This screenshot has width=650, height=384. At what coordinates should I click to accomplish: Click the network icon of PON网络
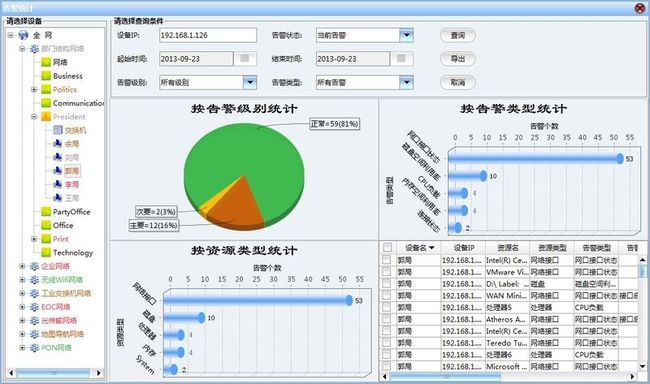[x=34, y=348]
